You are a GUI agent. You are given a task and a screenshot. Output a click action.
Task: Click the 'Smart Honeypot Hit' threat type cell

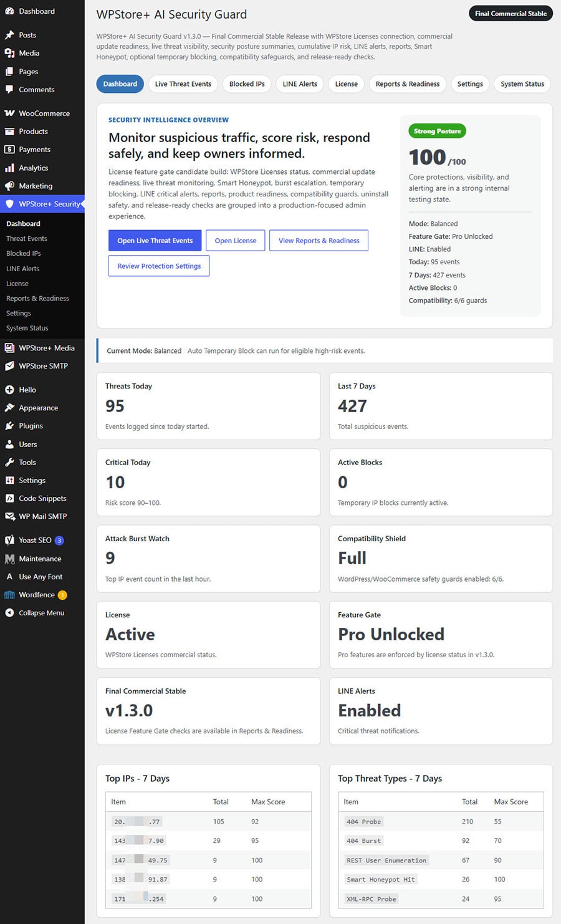[381, 880]
